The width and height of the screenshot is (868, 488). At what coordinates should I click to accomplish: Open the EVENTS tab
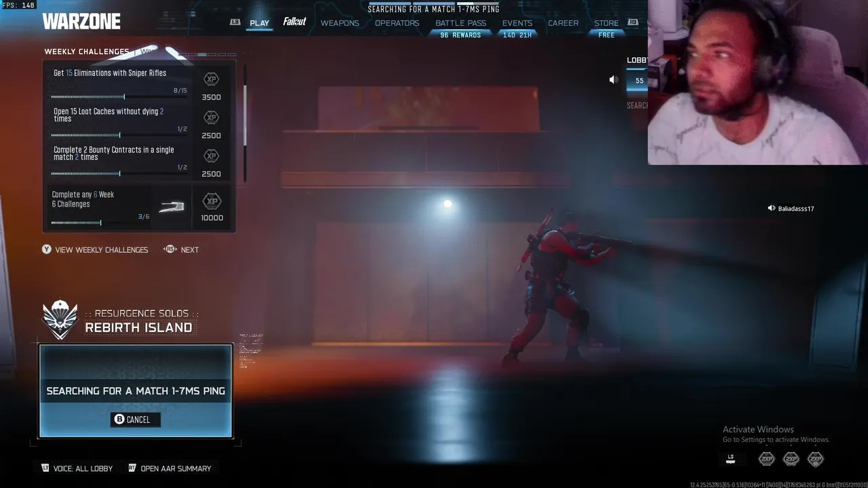(517, 23)
